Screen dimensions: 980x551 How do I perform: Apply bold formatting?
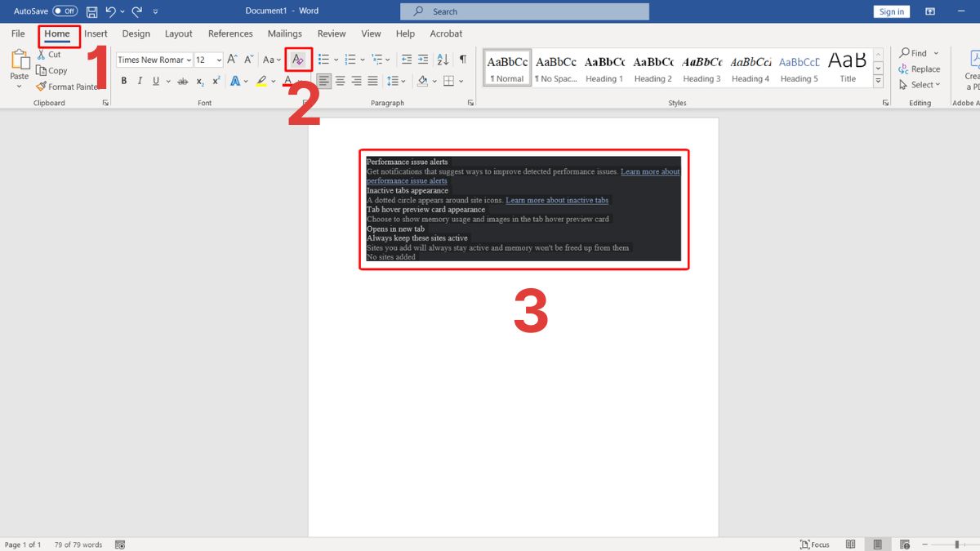[x=123, y=80]
